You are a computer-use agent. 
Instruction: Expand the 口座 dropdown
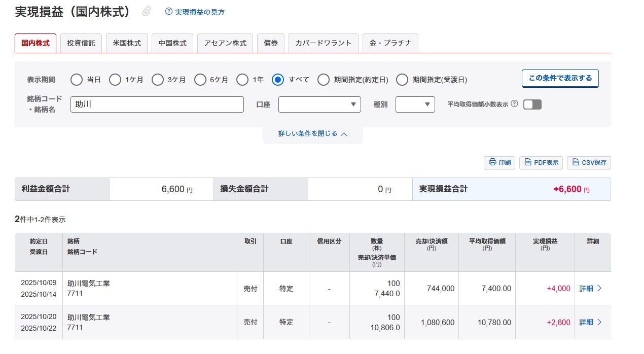[x=319, y=104]
